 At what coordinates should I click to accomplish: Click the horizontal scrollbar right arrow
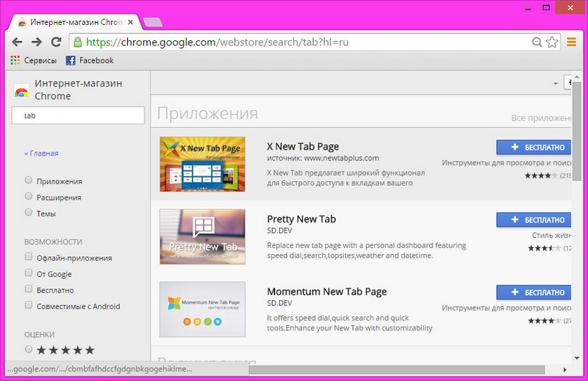coord(564,370)
